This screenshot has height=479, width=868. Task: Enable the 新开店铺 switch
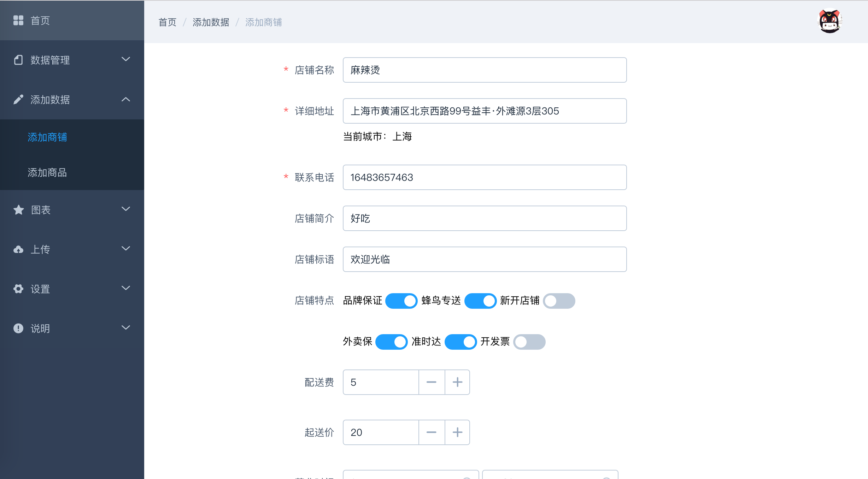coord(559,301)
